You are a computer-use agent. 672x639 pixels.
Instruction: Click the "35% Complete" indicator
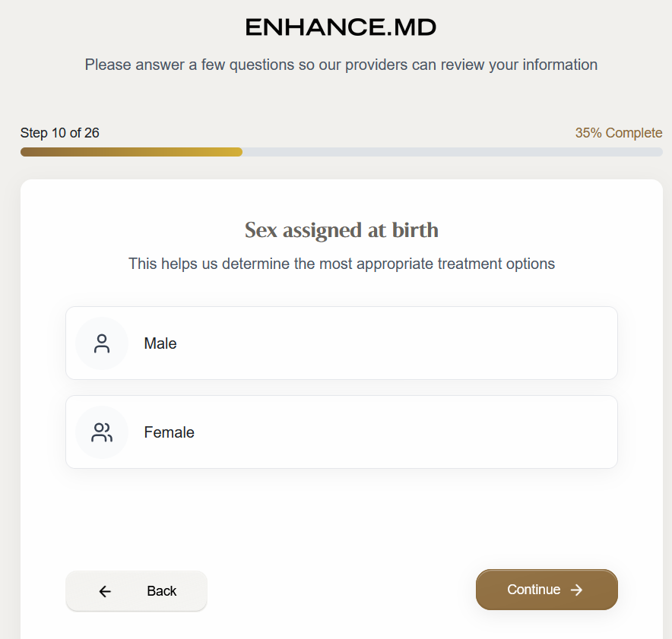pos(618,133)
